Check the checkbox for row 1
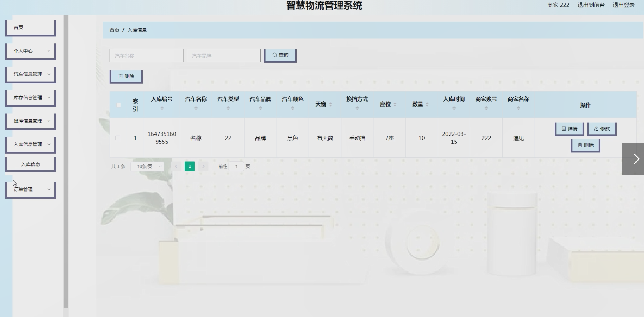This screenshot has width=644, height=317. pyautogui.click(x=118, y=138)
